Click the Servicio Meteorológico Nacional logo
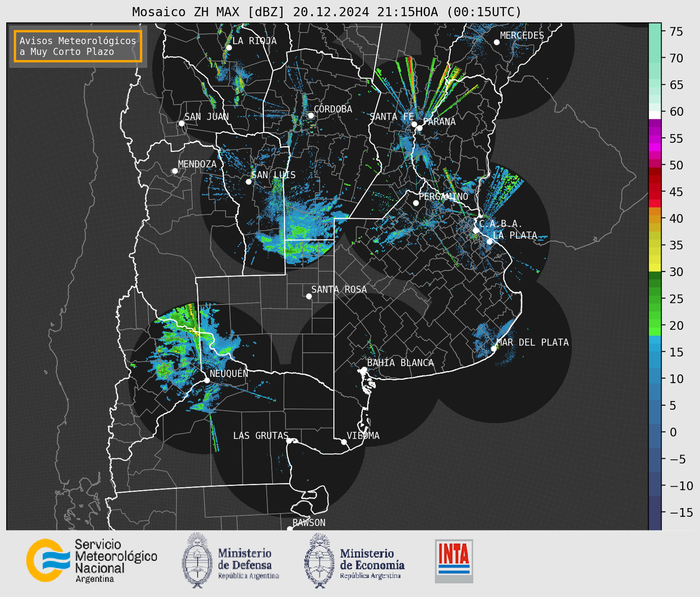 [48, 560]
